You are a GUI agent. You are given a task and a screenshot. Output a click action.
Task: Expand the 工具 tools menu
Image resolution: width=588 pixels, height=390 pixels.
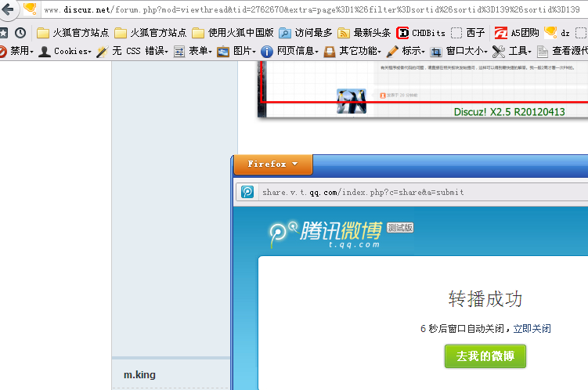[512, 51]
